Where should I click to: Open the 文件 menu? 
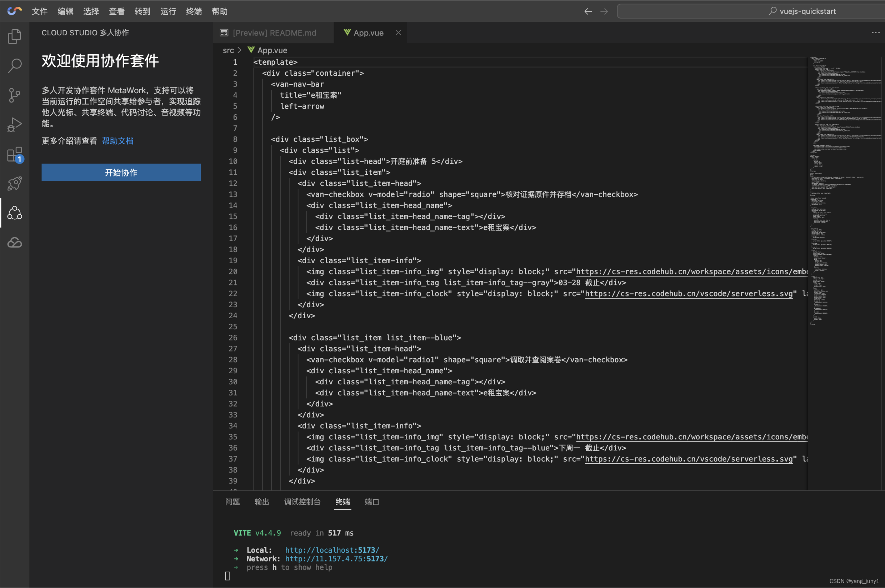(x=40, y=11)
